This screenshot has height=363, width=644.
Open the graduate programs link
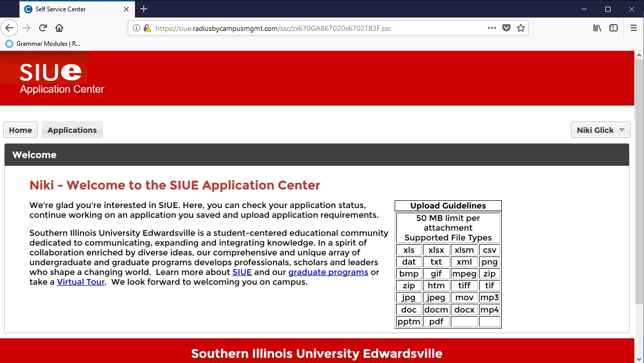click(328, 272)
